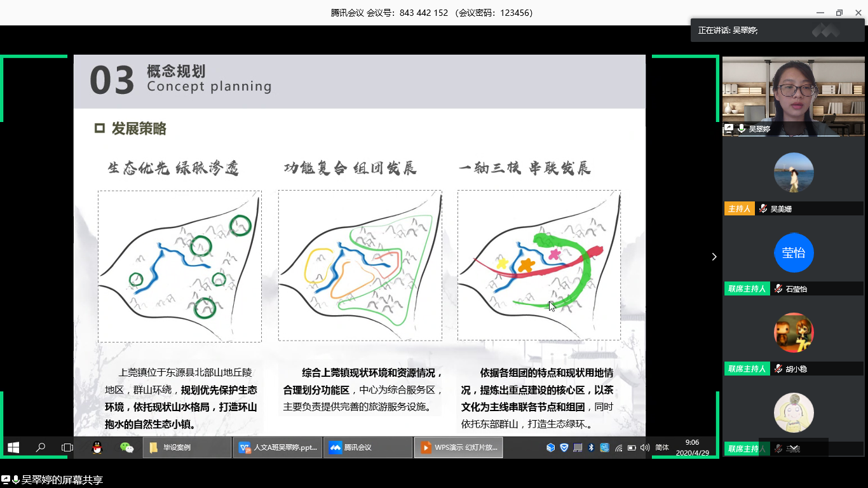Click screen share icon on 吴翠婷's video

pyautogui.click(x=729, y=129)
